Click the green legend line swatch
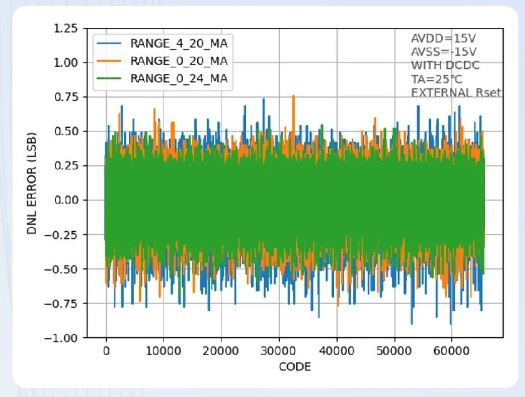This screenshot has height=397, width=525. 109,78
